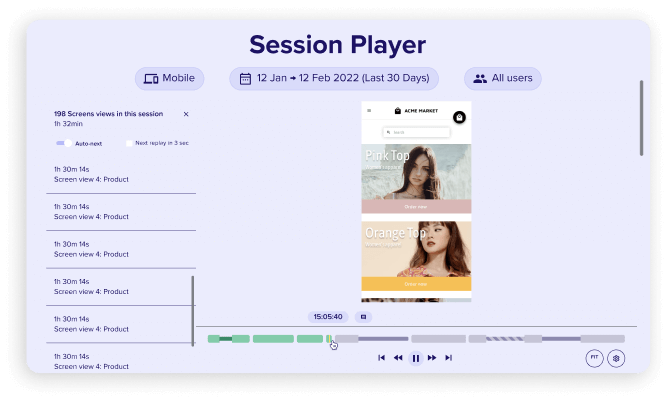The height and width of the screenshot is (400, 670).
Task: Click the icon beside the 15:05:40 timestamp
Action: (x=363, y=316)
